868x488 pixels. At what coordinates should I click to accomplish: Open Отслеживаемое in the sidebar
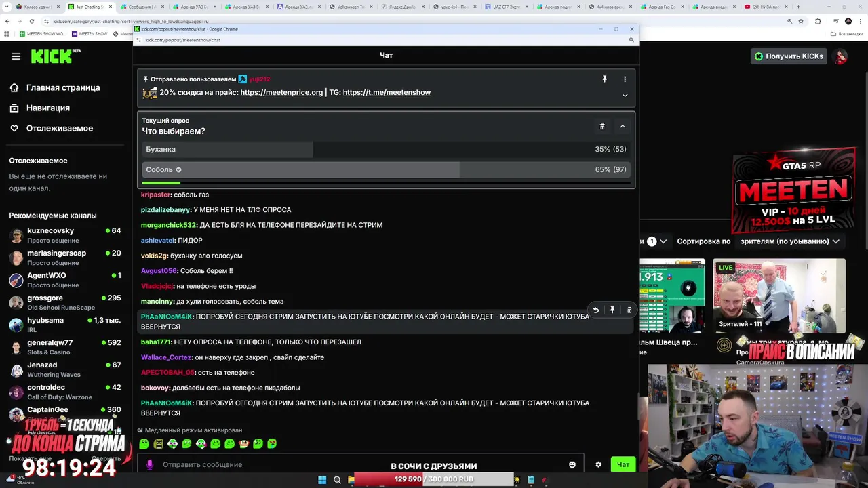click(52, 128)
